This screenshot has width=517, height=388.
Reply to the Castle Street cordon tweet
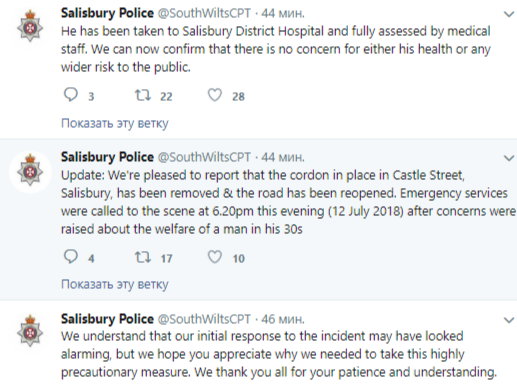tap(71, 257)
